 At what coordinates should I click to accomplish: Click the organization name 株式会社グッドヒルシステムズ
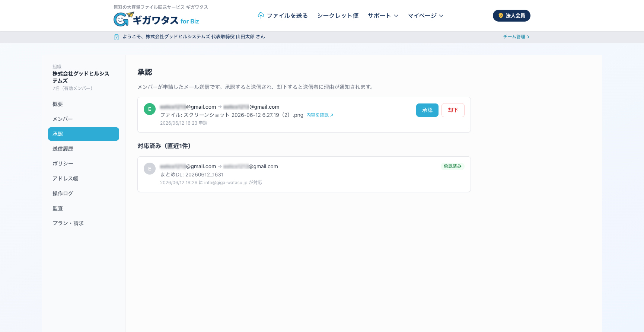[x=81, y=77]
